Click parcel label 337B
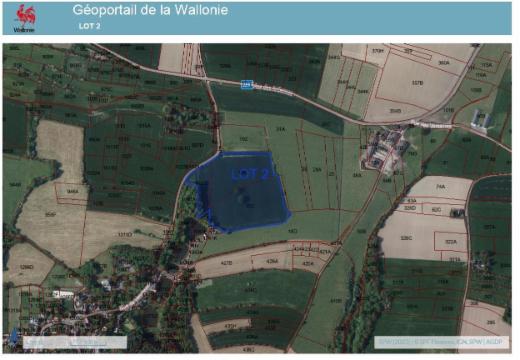Viewport: 520px width, 360px height. point(417,83)
